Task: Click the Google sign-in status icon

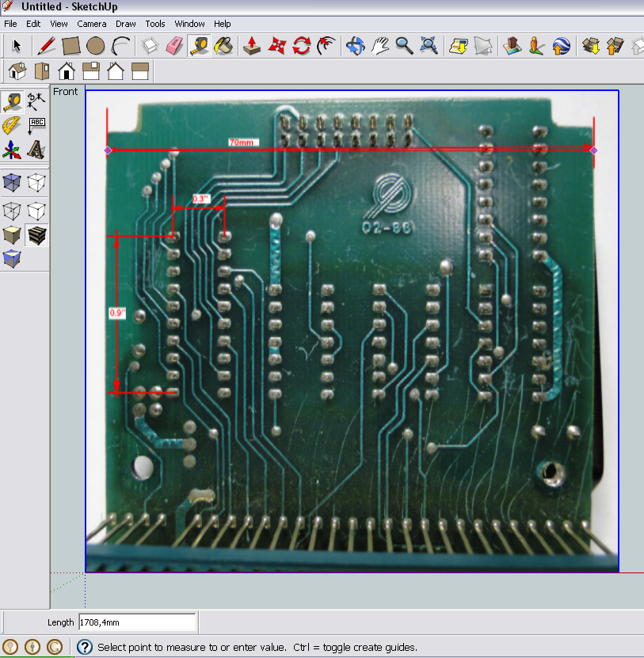Action: pos(54,647)
